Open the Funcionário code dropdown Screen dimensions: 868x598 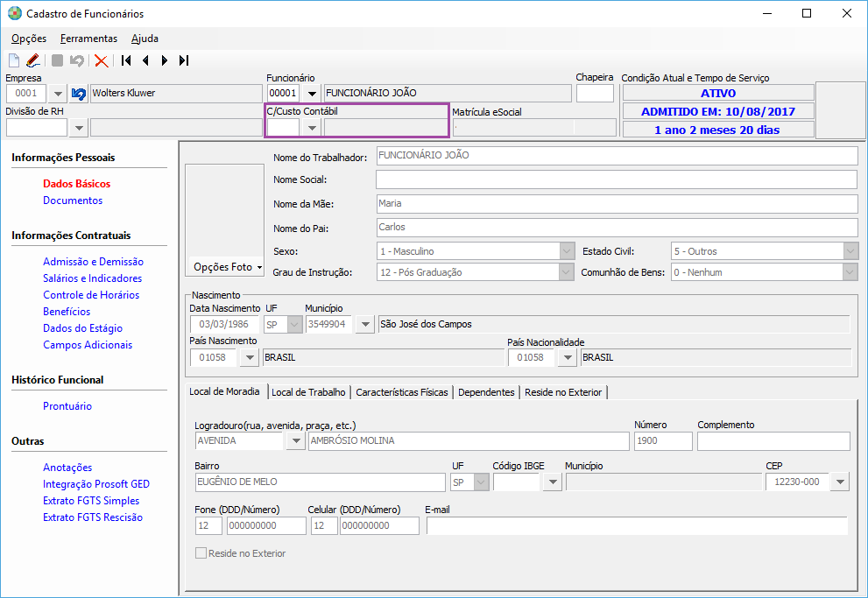(x=312, y=94)
